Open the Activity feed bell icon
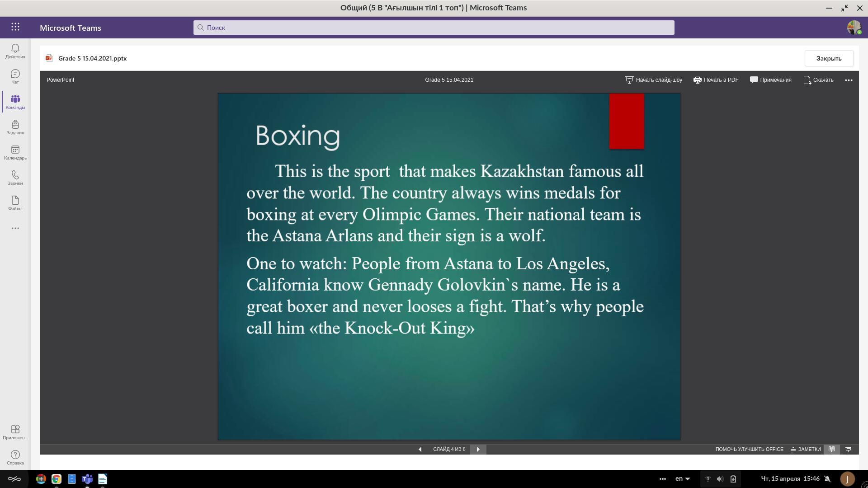Viewport: 868px width, 488px height. [x=15, y=51]
